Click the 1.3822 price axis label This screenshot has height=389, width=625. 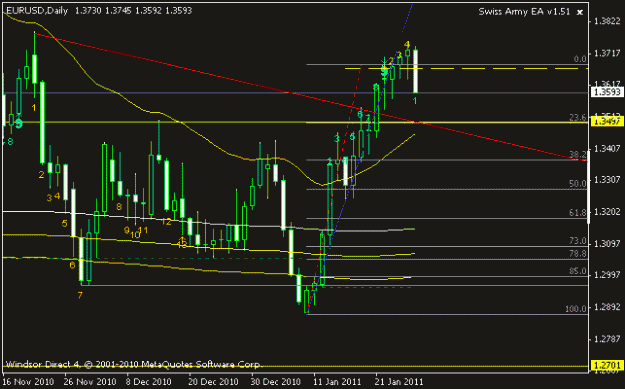[607, 21]
